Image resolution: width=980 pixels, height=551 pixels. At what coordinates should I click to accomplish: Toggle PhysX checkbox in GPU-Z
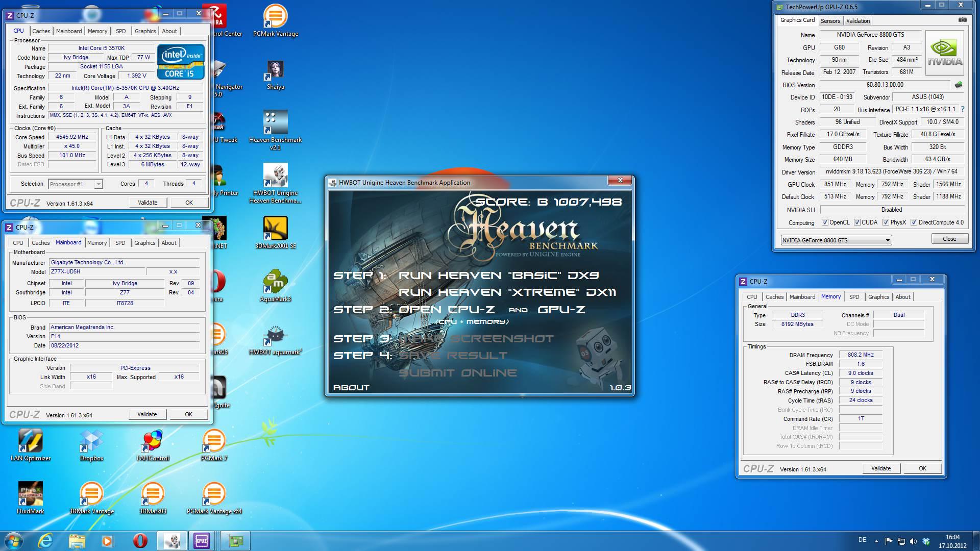[886, 222]
